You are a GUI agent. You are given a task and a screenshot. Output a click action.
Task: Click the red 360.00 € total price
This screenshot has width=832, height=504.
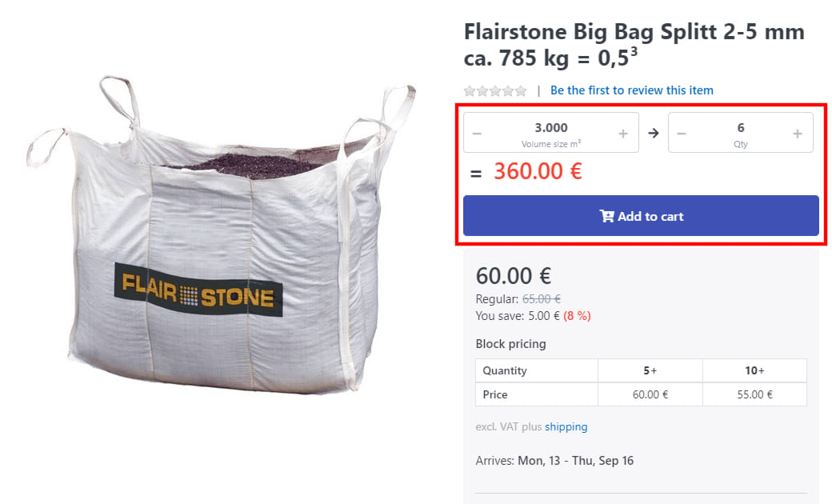pos(538,171)
